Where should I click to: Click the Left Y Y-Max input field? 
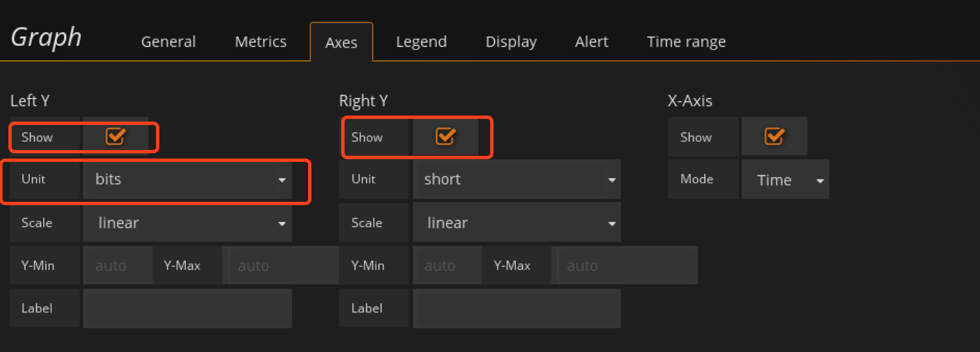click(x=282, y=266)
